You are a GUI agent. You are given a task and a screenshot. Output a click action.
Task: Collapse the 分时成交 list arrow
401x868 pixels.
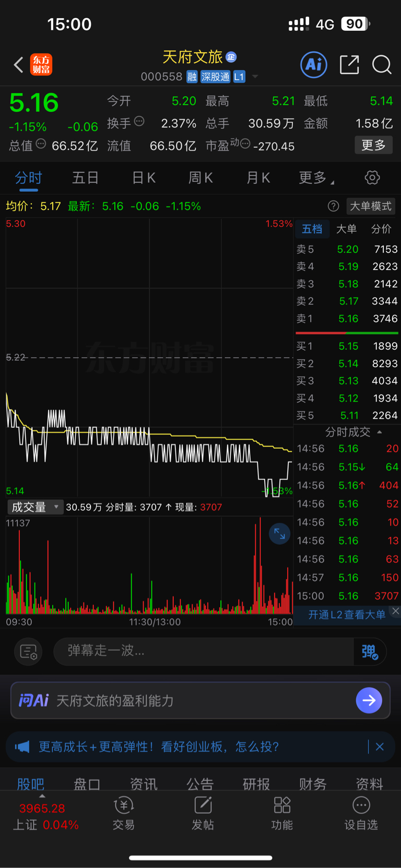pyautogui.click(x=380, y=432)
